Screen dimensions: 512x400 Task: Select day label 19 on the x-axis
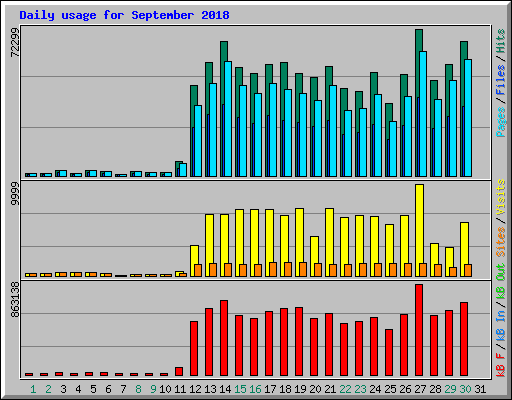(x=300, y=389)
